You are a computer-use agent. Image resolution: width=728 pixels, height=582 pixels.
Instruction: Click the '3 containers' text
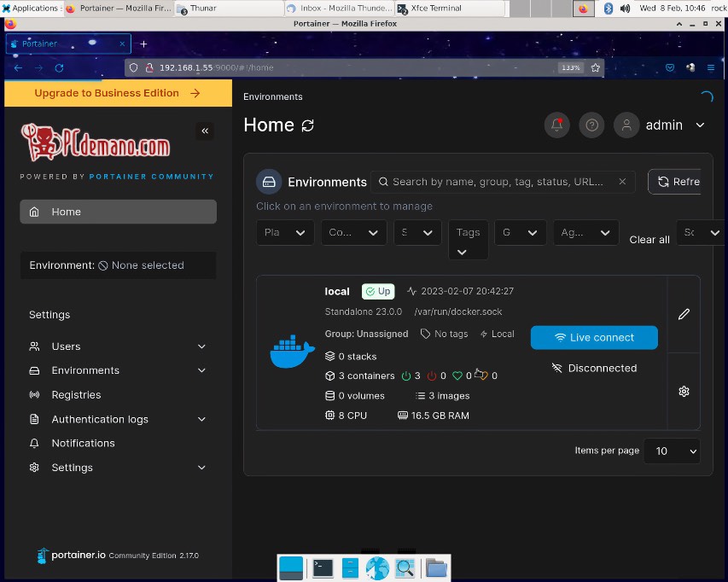click(366, 375)
